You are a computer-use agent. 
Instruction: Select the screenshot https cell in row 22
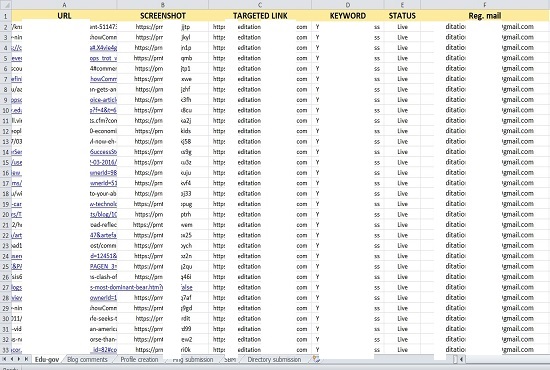click(162, 235)
